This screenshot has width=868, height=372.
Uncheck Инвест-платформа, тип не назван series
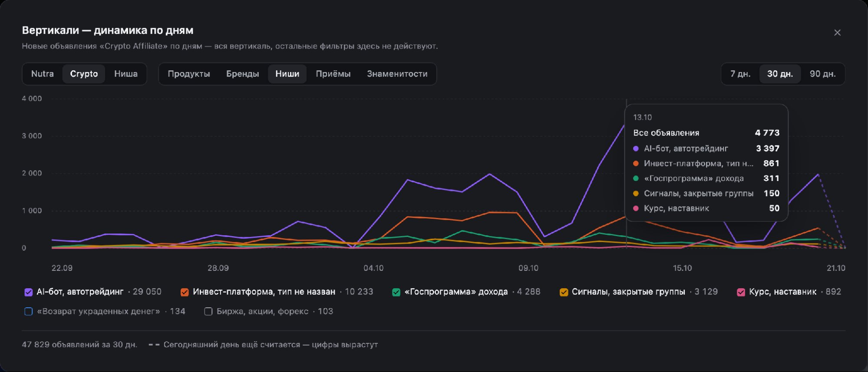185,292
